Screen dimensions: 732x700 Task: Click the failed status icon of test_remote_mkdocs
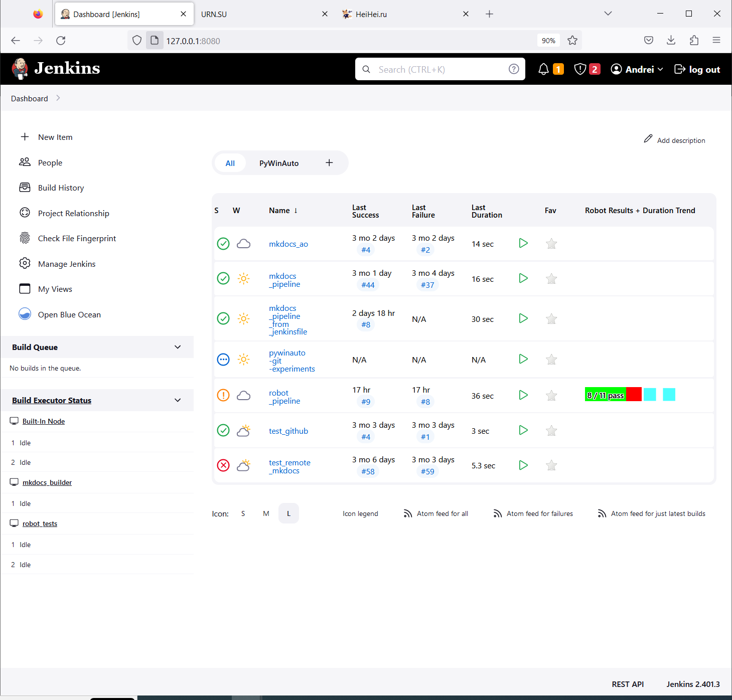223,465
